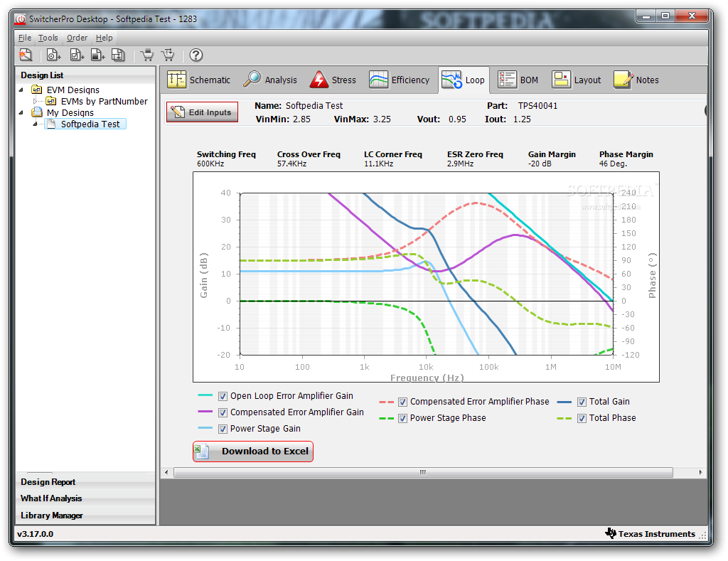Click the Efficiency graph icon
This screenshot has width=728, height=561.
tap(378, 80)
